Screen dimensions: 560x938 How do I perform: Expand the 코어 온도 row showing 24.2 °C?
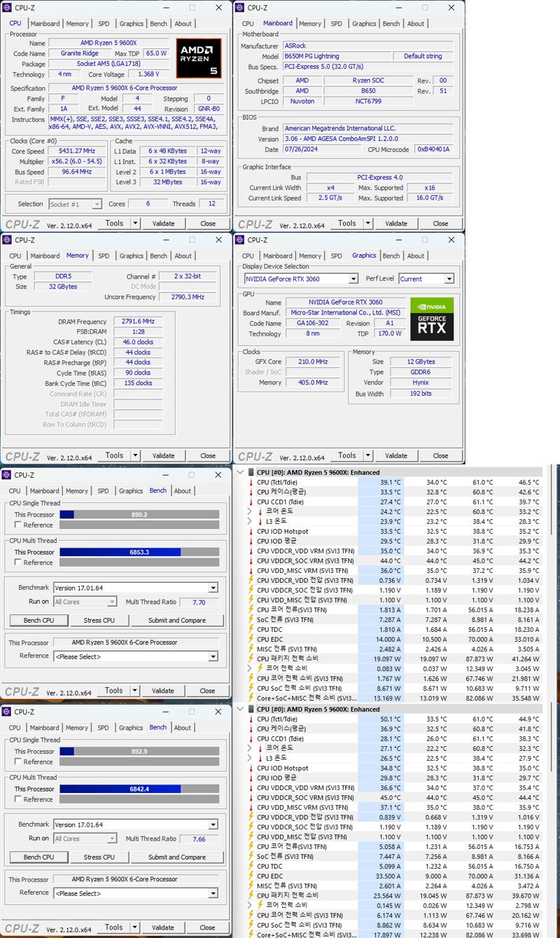[250, 511]
